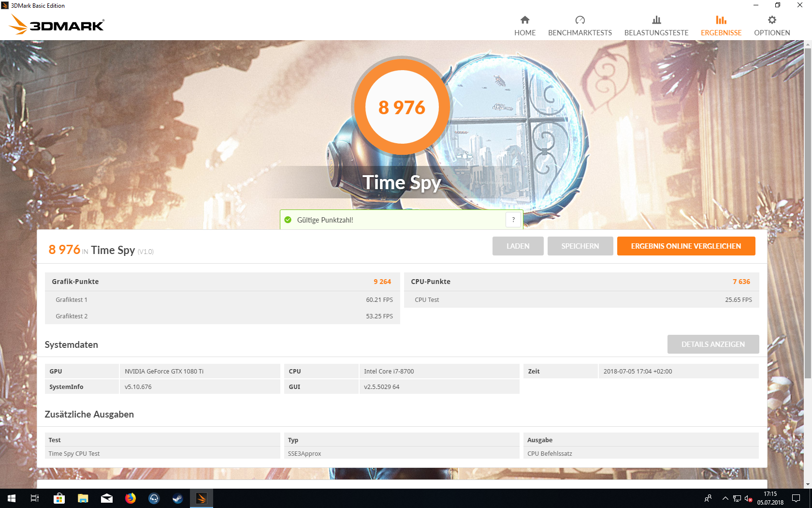Click the green valid-score checkmark icon
This screenshot has height=508, width=812.
(x=288, y=220)
